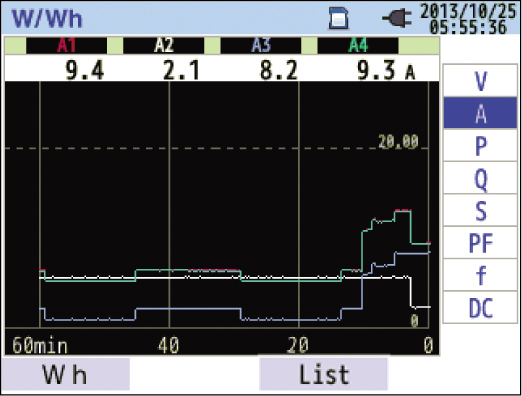This screenshot has width=522, height=396.
Task: Click the List button
Action: 323,373
